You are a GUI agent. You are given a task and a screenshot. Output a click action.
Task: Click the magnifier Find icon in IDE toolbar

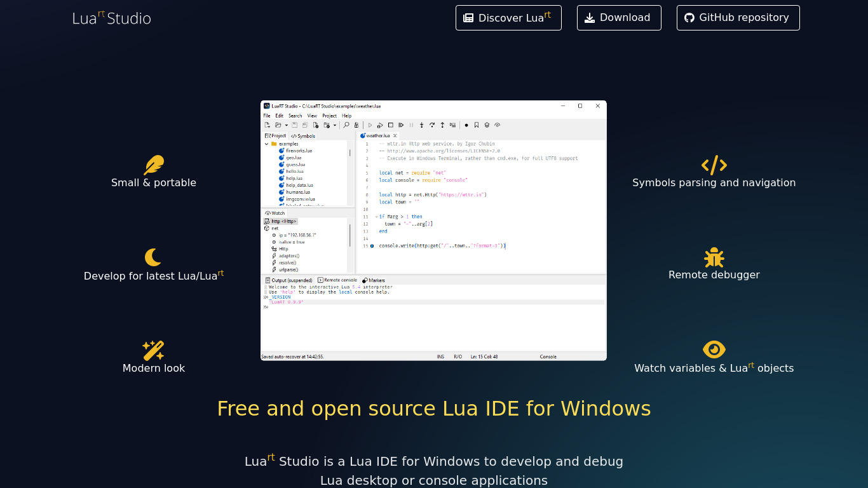[346, 125]
